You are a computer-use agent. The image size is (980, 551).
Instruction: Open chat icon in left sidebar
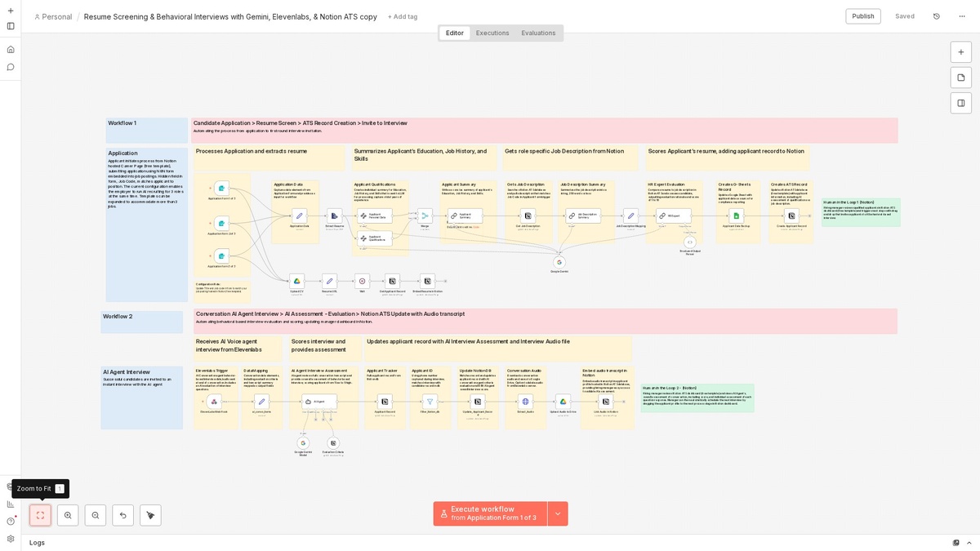click(11, 67)
